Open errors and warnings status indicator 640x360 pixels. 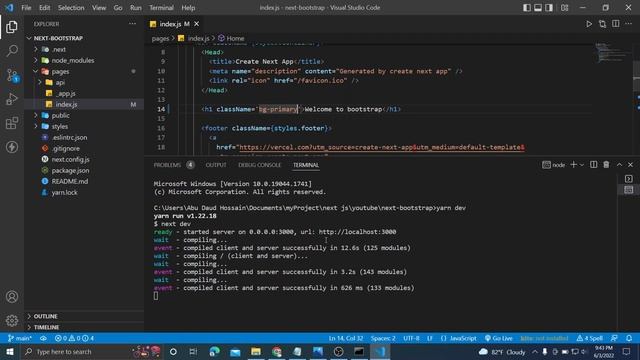(74, 338)
